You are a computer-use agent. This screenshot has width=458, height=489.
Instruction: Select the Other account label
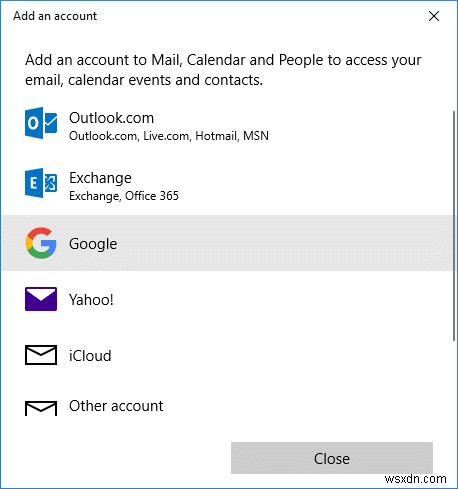click(x=116, y=406)
